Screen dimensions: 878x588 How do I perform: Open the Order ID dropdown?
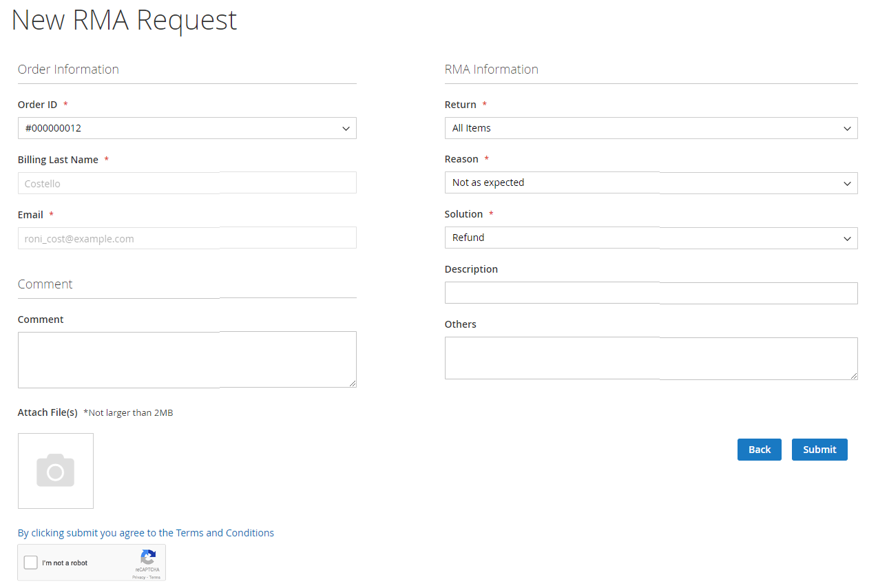[x=187, y=128]
